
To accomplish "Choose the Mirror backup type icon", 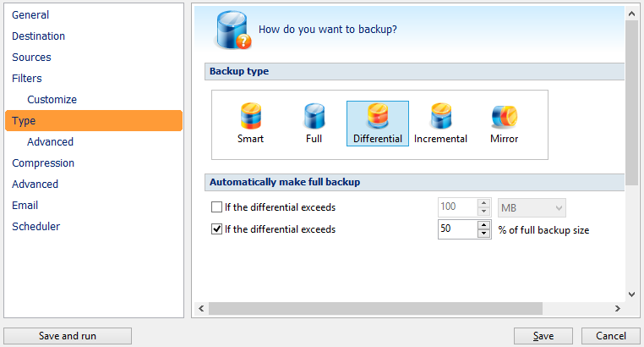I will [x=505, y=116].
